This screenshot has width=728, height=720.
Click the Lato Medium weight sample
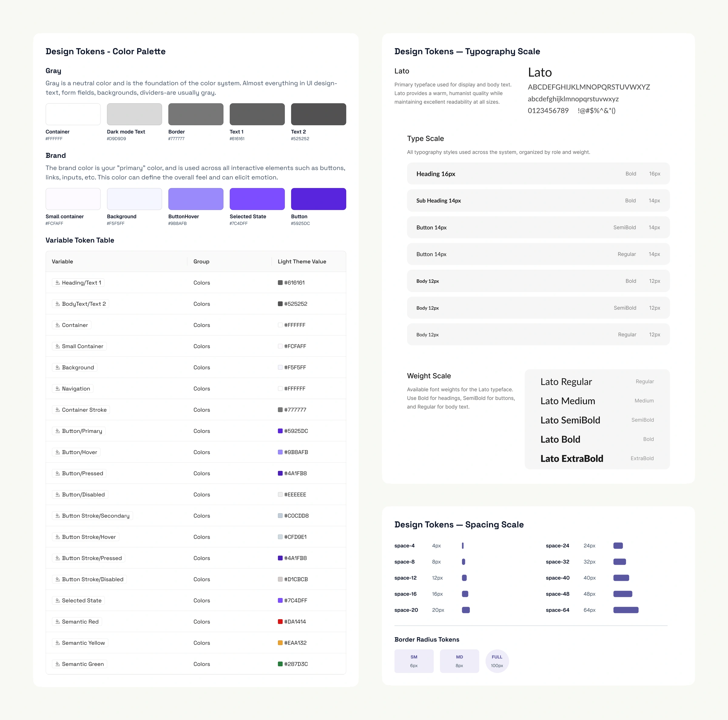click(568, 401)
